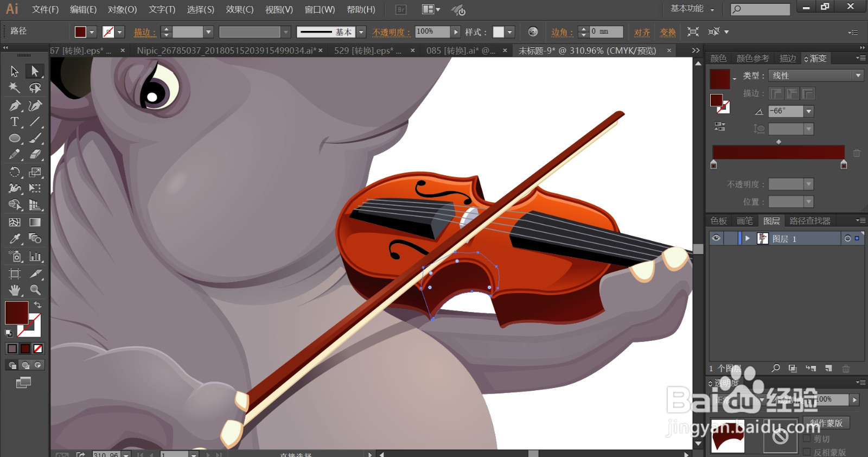Select the Rotate tool
This screenshot has height=457, width=868.
[x=15, y=172]
